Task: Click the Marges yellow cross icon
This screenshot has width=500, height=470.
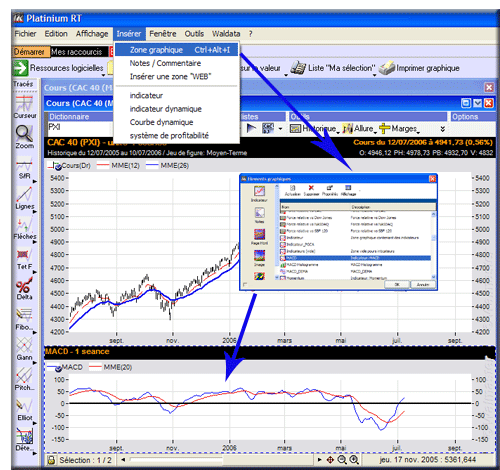Action: point(384,129)
